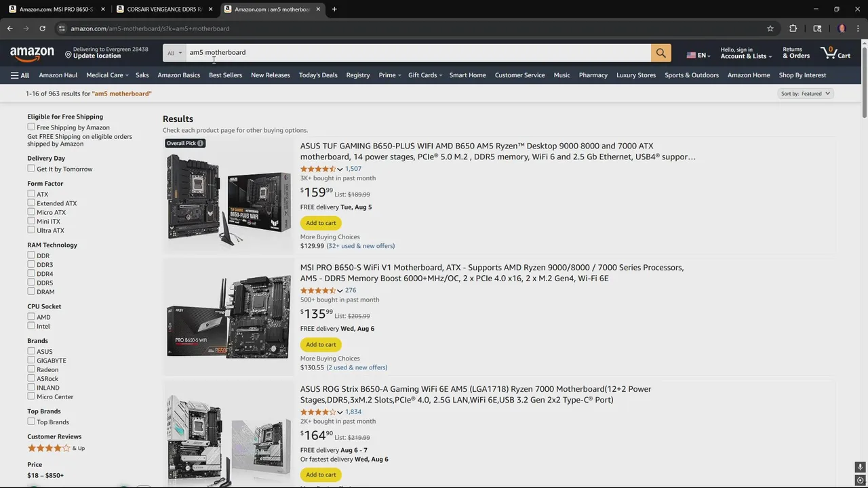Click the browser back arrow
The image size is (868, 488).
pyautogui.click(x=9, y=28)
